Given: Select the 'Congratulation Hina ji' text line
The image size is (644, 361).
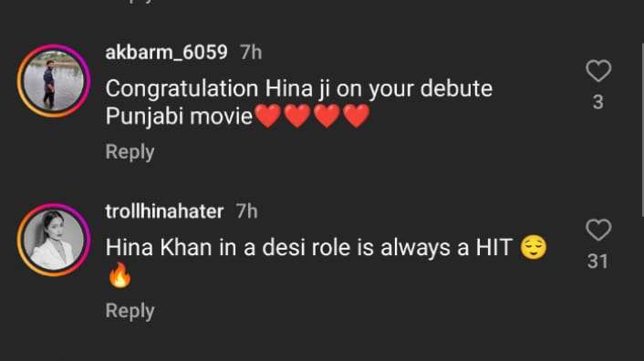Looking at the screenshot, I should click(x=299, y=88).
